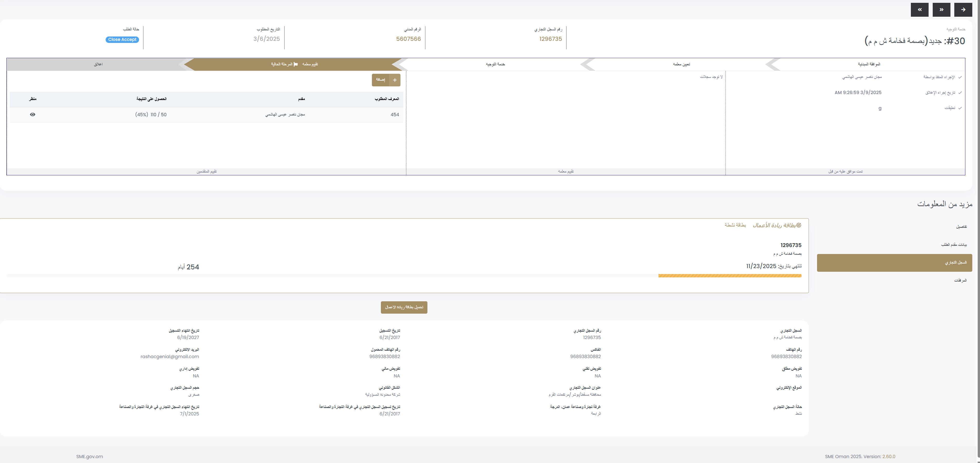Click the plus icon on إضافة button
This screenshot has width=980, height=463.
point(395,80)
